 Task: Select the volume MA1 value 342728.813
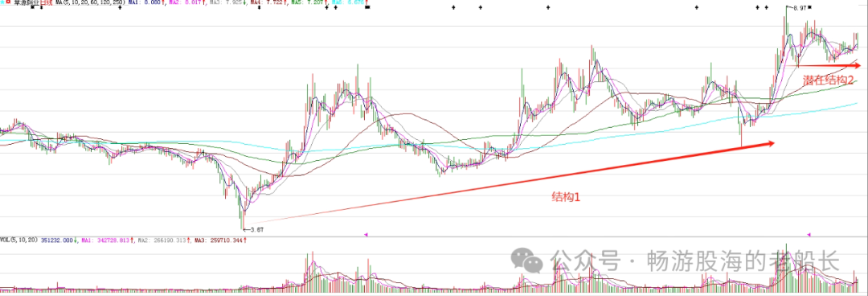[x=113, y=240]
